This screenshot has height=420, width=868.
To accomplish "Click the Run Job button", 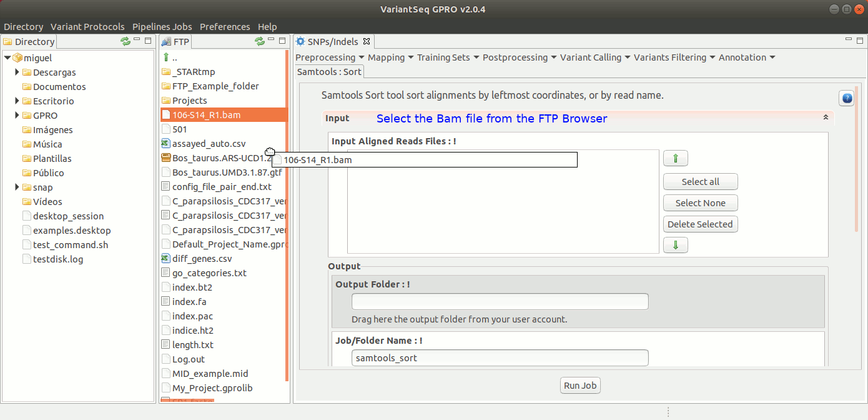I will click(580, 386).
